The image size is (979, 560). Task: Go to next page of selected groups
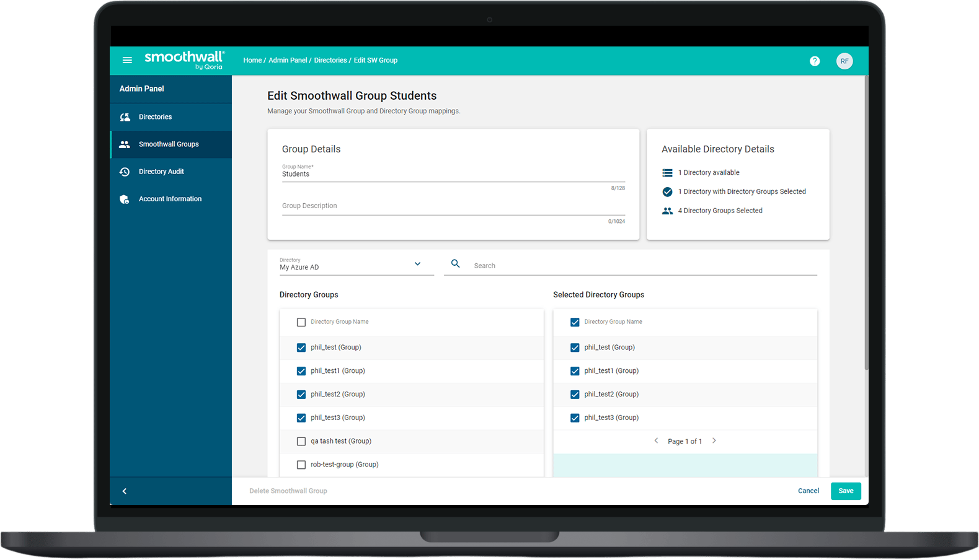(714, 441)
